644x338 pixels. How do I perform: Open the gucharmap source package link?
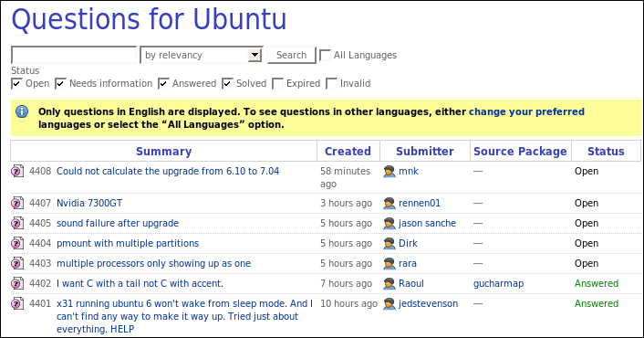coord(498,284)
